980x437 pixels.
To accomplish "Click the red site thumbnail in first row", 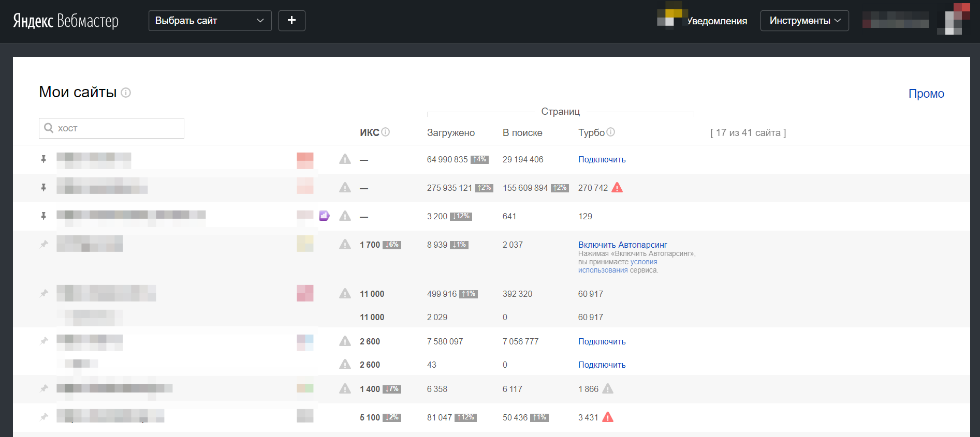I will (x=305, y=160).
